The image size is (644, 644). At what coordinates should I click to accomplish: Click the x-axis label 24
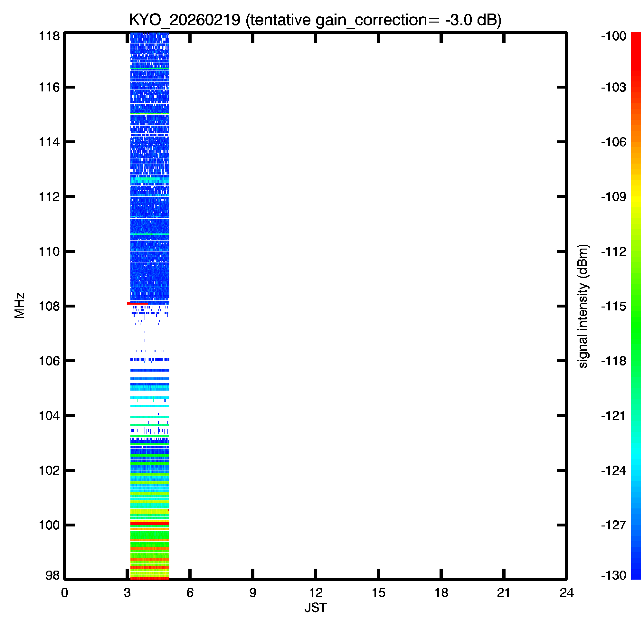tap(567, 593)
